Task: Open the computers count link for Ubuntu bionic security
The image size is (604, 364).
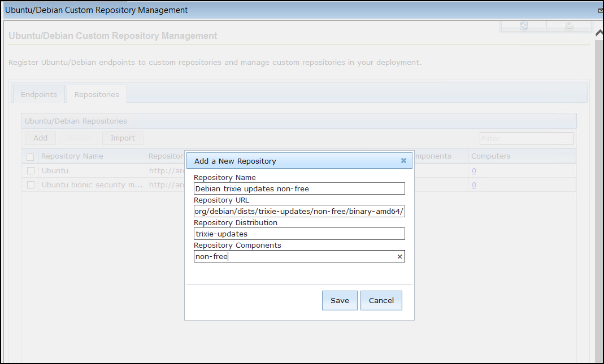Action: (474, 185)
